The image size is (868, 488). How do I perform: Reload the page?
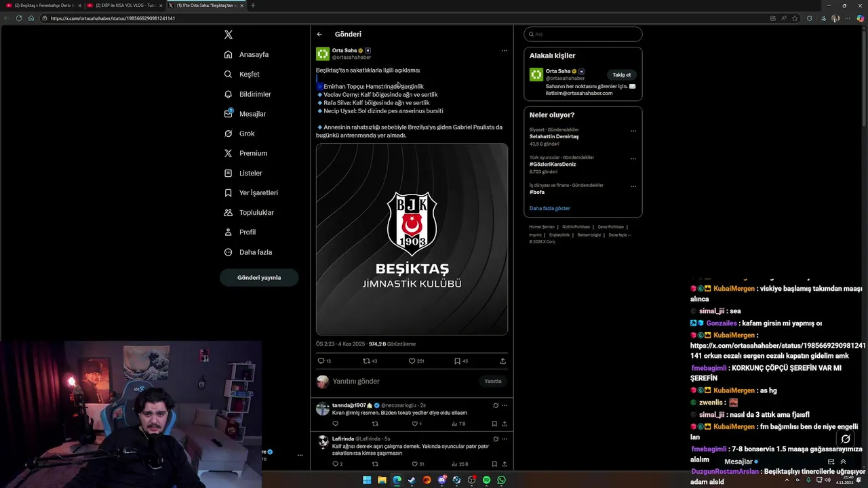click(x=18, y=18)
